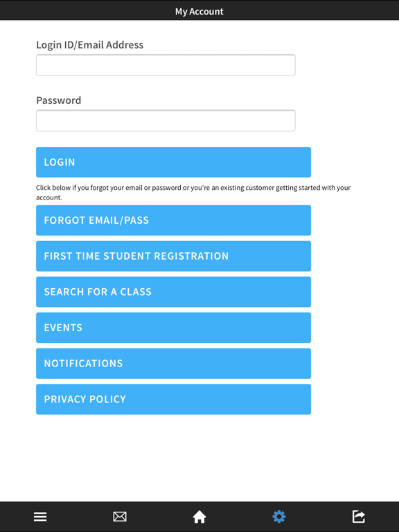Open the EVENTS section
Viewport: 399px width, 532px height.
[173, 328]
